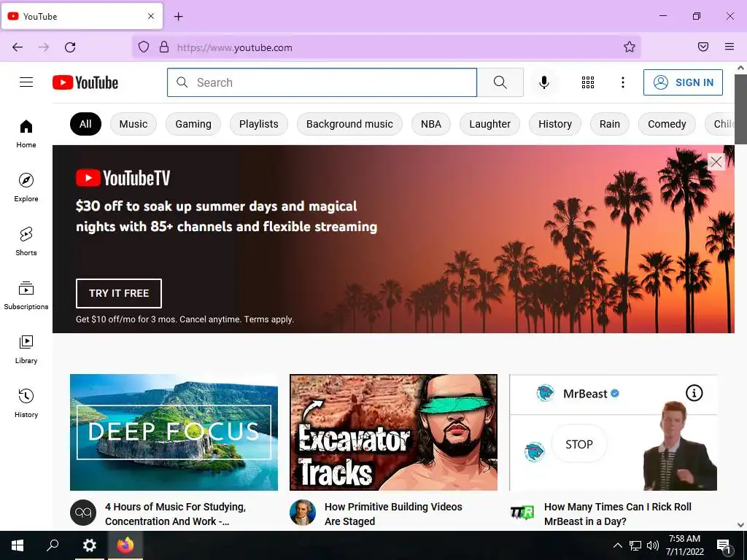
Task: Open the Save to Pocket icon
Action: [x=703, y=47]
